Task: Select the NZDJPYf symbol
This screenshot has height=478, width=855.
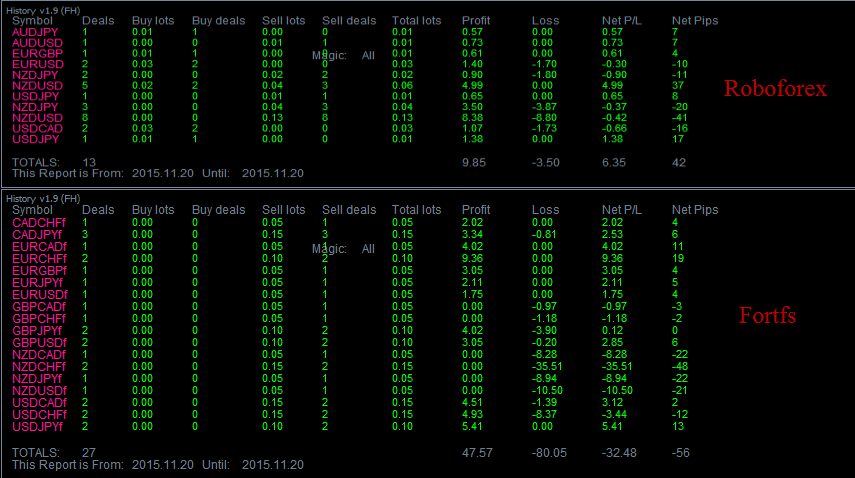Action: tap(37, 378)
